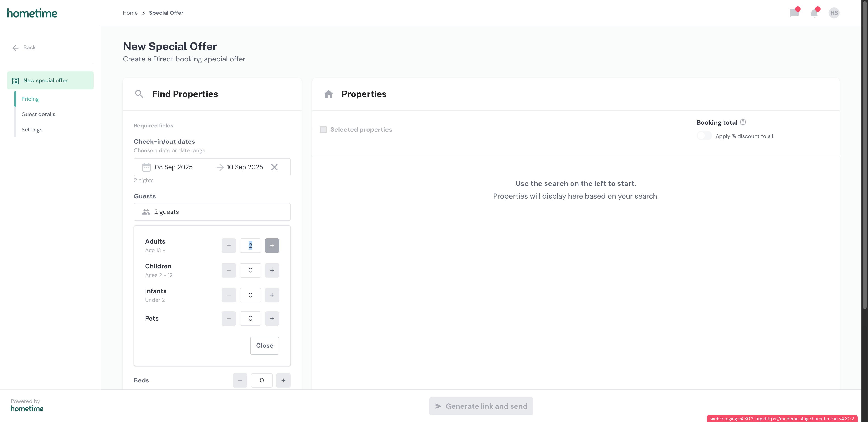Clear the selected dates with X icon
Image resolution: width=868 pixels, height=422 pixels.
click(x=274, y=167)
